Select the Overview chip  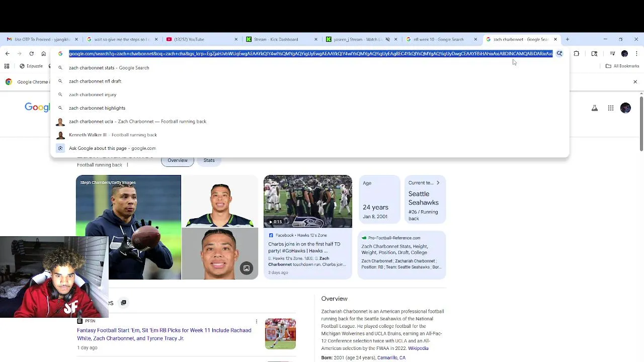pyautogui.click(x=178, y=160)
